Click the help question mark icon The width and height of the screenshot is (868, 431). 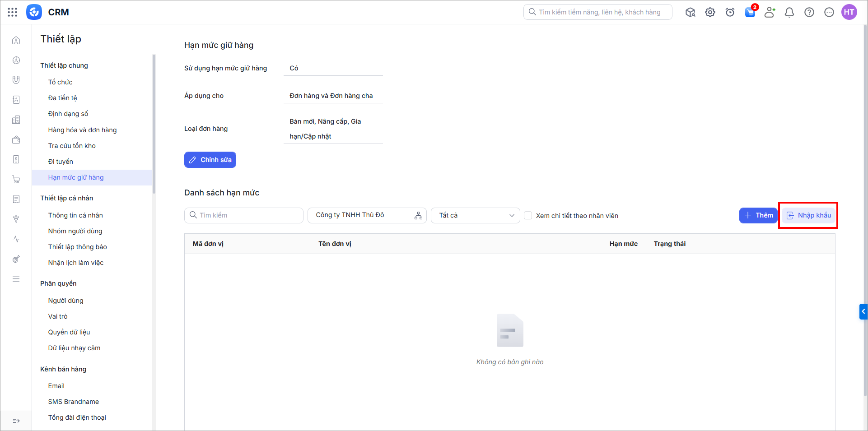pyautogui.click(x=809, y=12)
